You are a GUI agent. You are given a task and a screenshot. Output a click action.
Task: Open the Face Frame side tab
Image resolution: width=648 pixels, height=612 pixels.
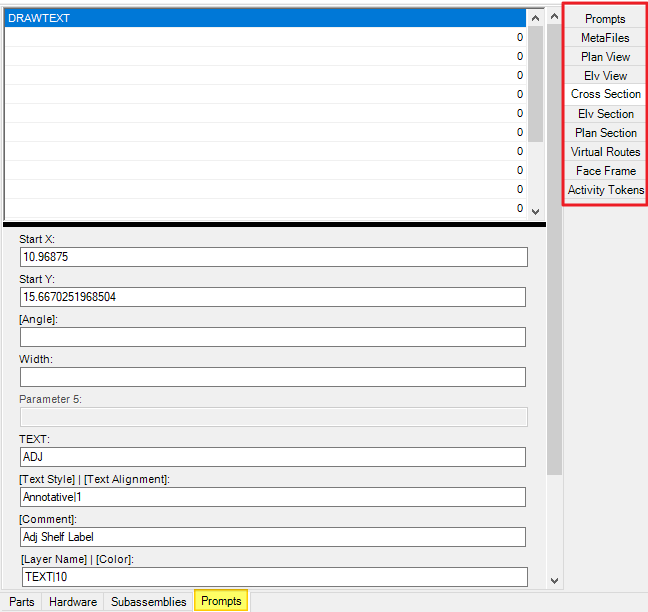coord(605,171)
